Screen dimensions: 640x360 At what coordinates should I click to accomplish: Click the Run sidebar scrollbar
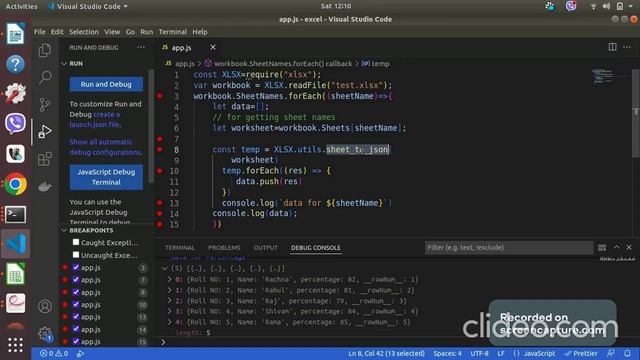[x=151, y=126]
